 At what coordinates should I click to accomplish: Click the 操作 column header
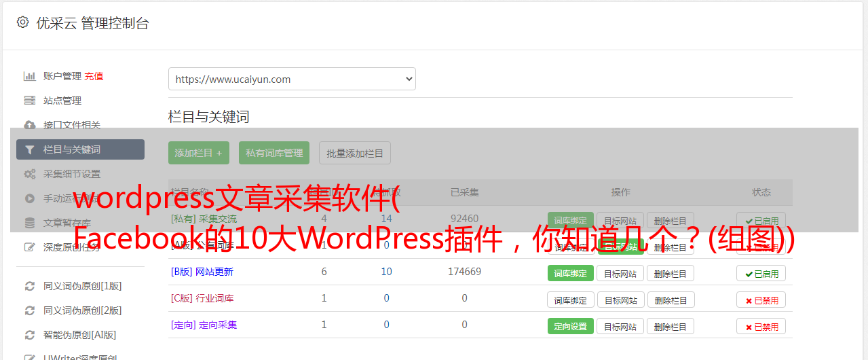(621, 192)
